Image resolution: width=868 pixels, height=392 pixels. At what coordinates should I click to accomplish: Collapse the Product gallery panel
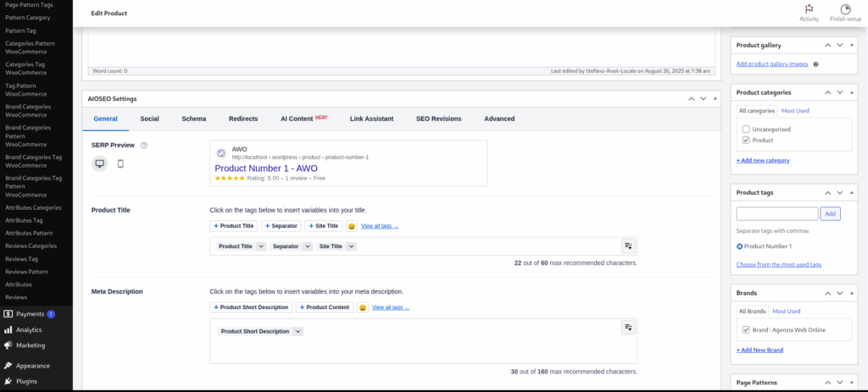[x=852, y=46]
